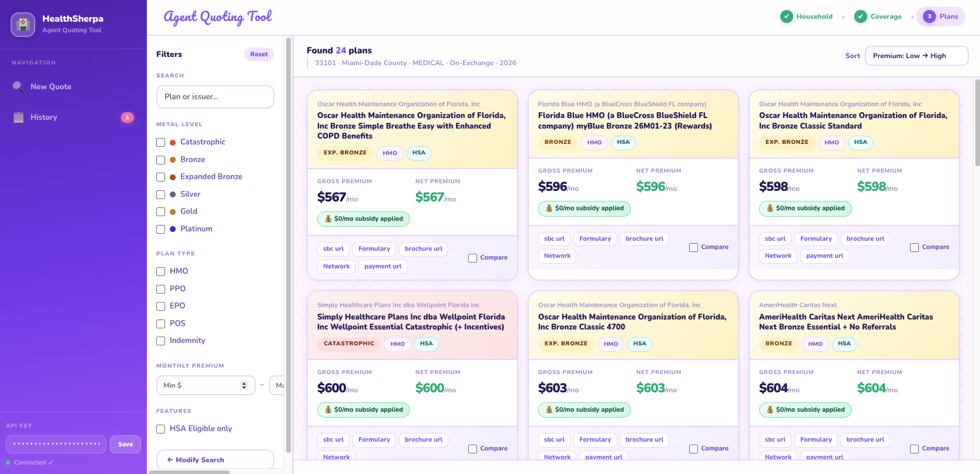Screen dimensions: 980x474
Task: Click the API key password field
Action: point(56,445)
